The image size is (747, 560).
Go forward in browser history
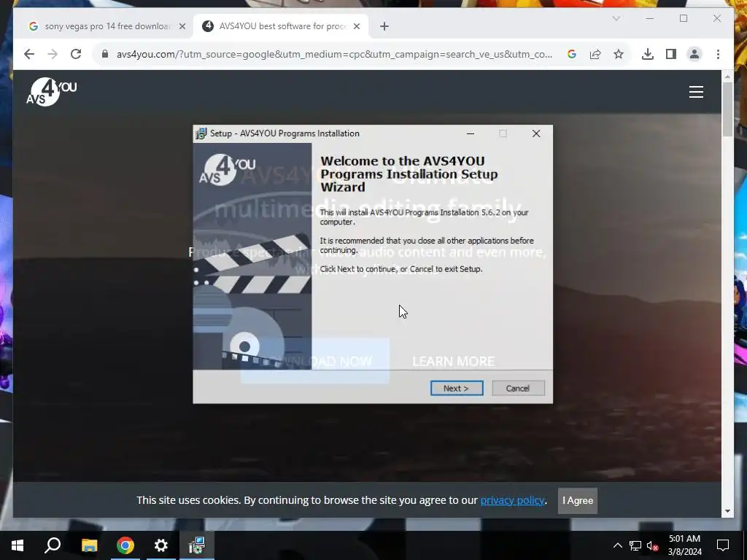pyautogui.click(x=53, y=54)
